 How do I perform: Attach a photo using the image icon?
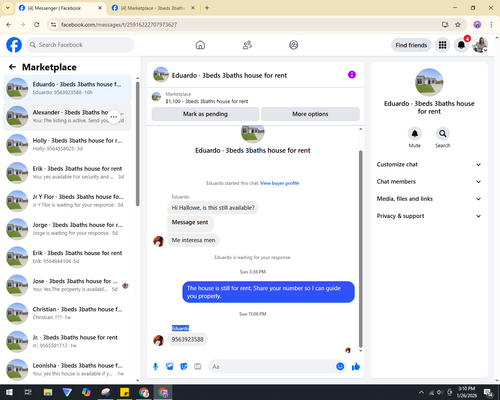tap(170, 367)
